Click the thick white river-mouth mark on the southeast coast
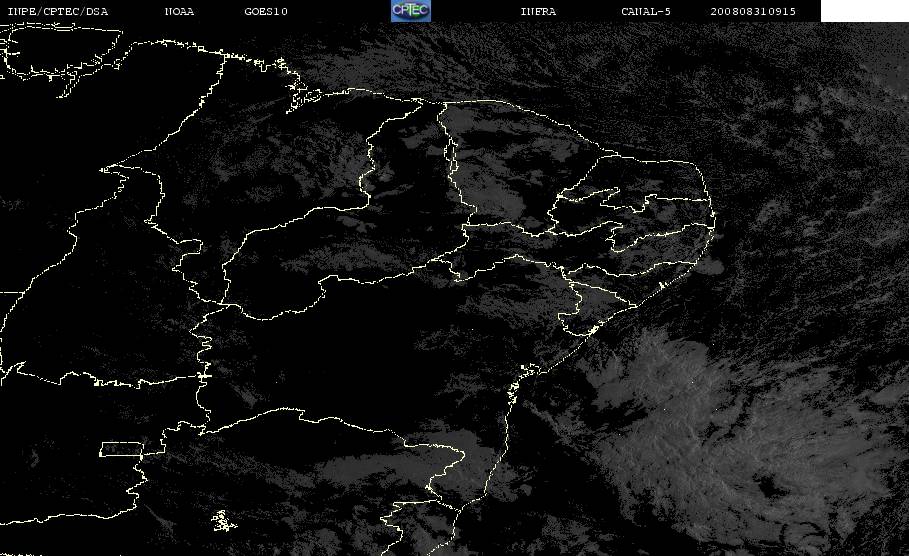 [x=592, y=330]
